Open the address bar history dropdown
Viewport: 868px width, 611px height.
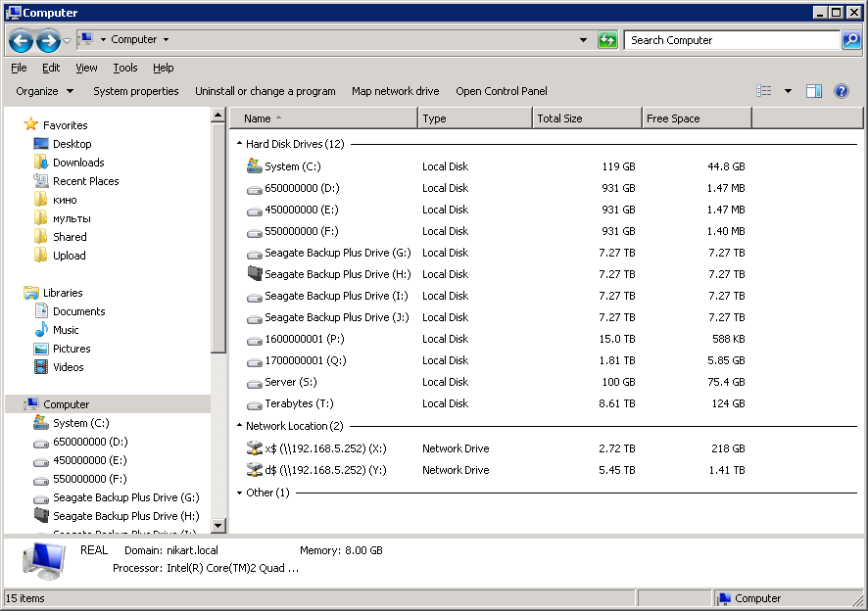coord(583,40)
